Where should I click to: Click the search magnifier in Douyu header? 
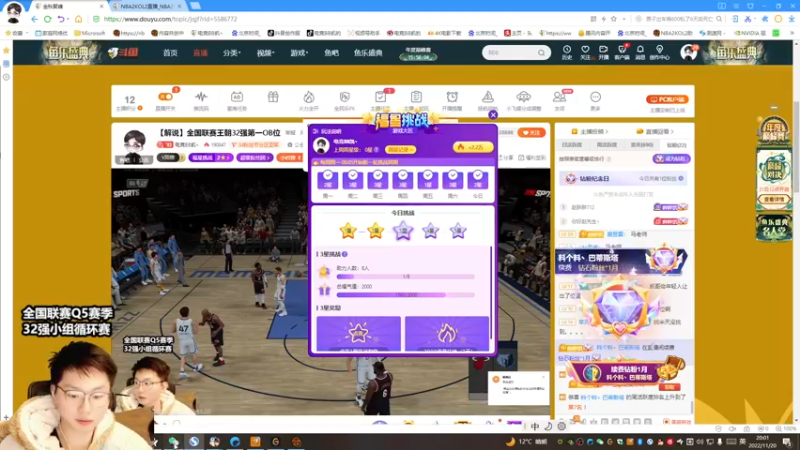tap(541, 53)
